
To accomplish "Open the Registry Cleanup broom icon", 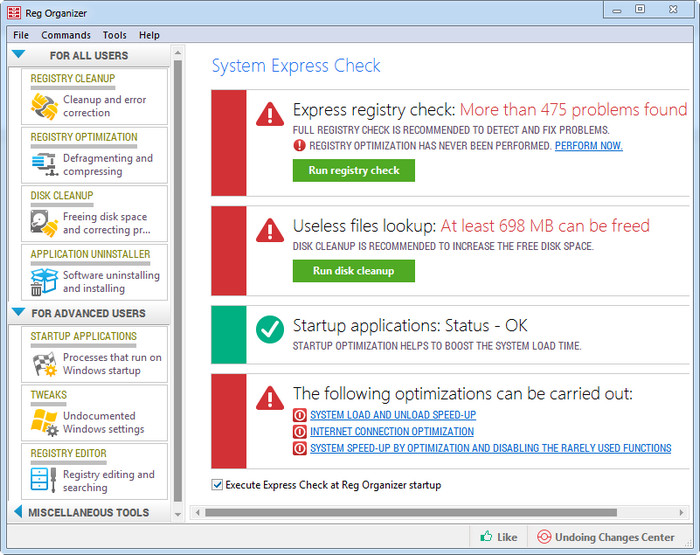I will pyautogui.click(x=44, y=107).
